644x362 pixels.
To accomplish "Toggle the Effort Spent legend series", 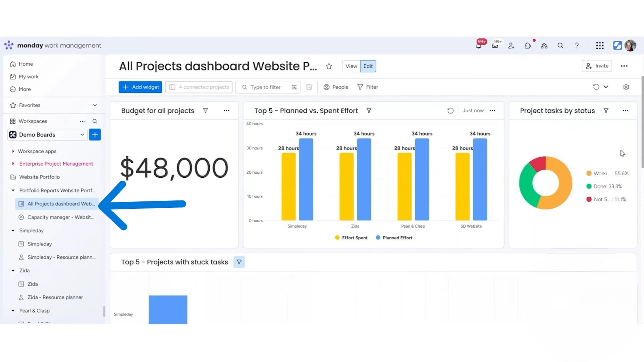I will pyautogui.click(x=351, y=238).
